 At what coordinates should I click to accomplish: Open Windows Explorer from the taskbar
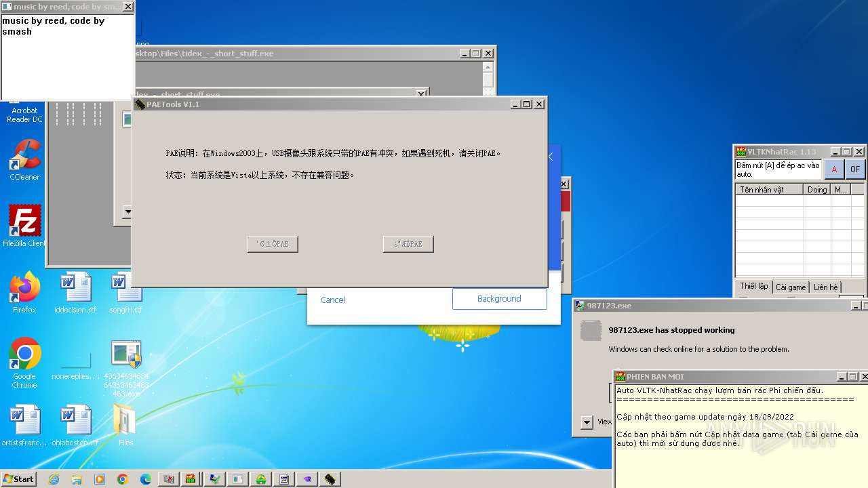click(x=77, y=479)
